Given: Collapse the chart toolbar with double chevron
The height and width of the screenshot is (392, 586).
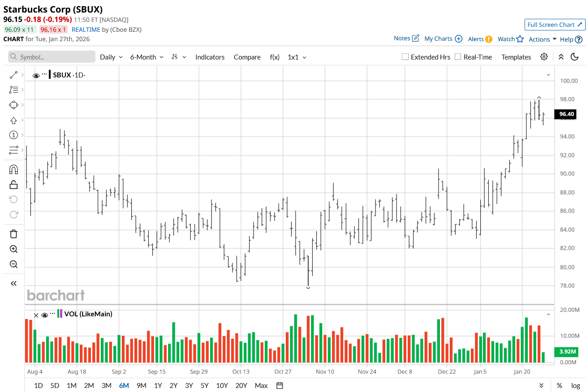Looking at the screenshot, I should (561, 57).
